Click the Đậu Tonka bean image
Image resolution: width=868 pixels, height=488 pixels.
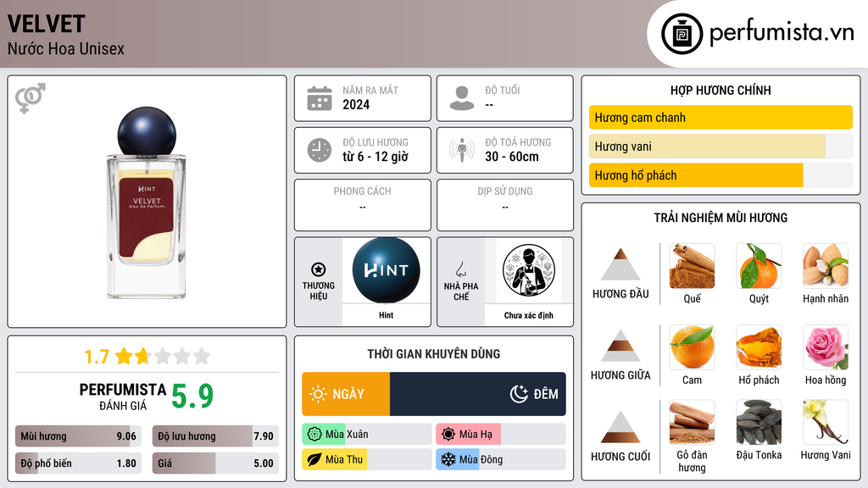759,423
